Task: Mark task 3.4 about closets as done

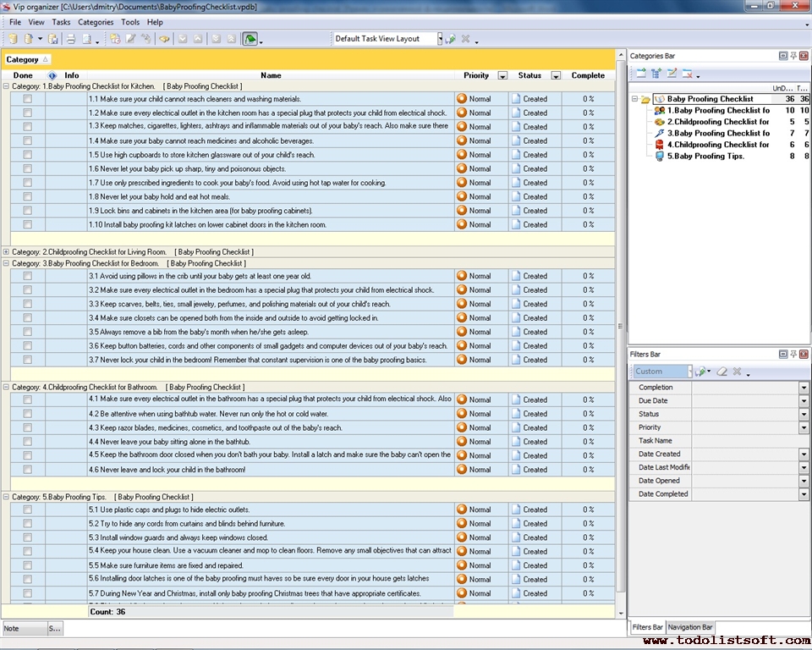Action: 27,318
